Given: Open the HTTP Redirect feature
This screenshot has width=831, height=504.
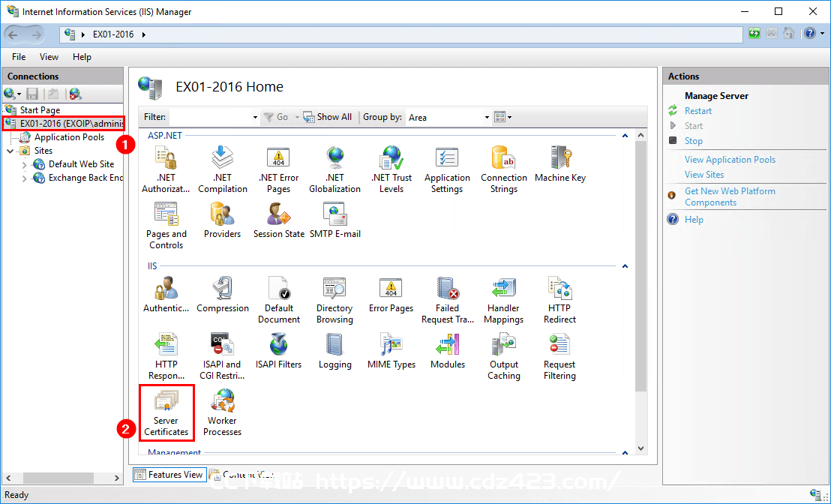Looking at the screenshot, I should coord(559,300).
